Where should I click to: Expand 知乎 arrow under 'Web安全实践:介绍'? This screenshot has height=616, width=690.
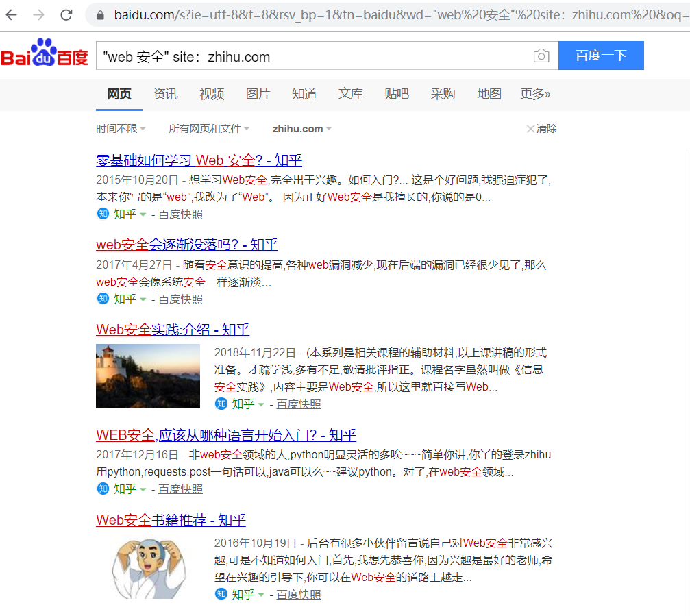click(x=261, y=404)
